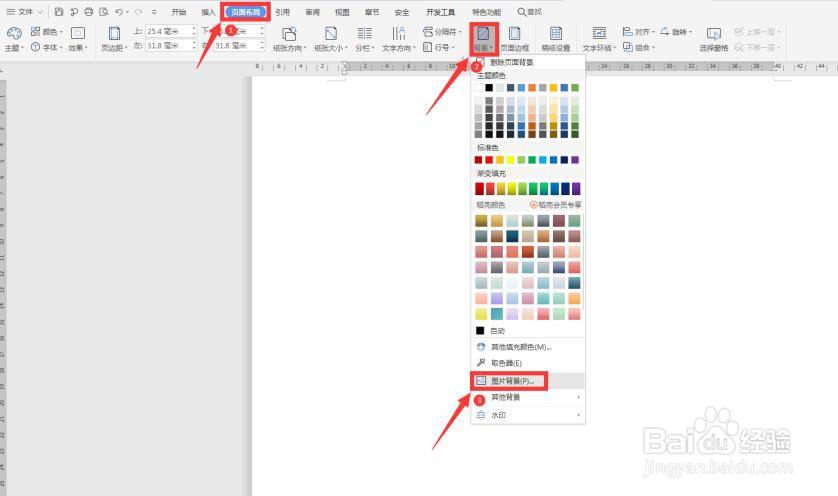The image size is (838, 496).
Task: Open the 文件 menu
Action: pos(24,11)
